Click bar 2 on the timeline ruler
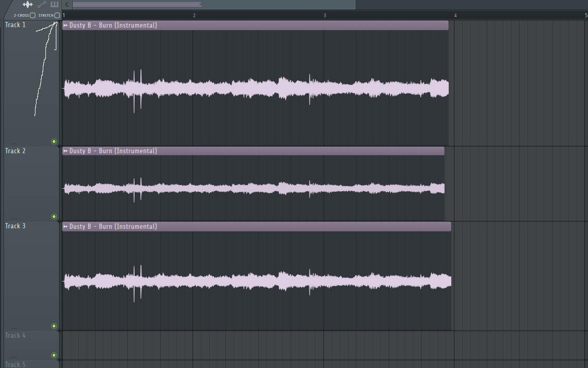Image resolution: width=588 pixels, height=368 pixels. click(194, 15)
